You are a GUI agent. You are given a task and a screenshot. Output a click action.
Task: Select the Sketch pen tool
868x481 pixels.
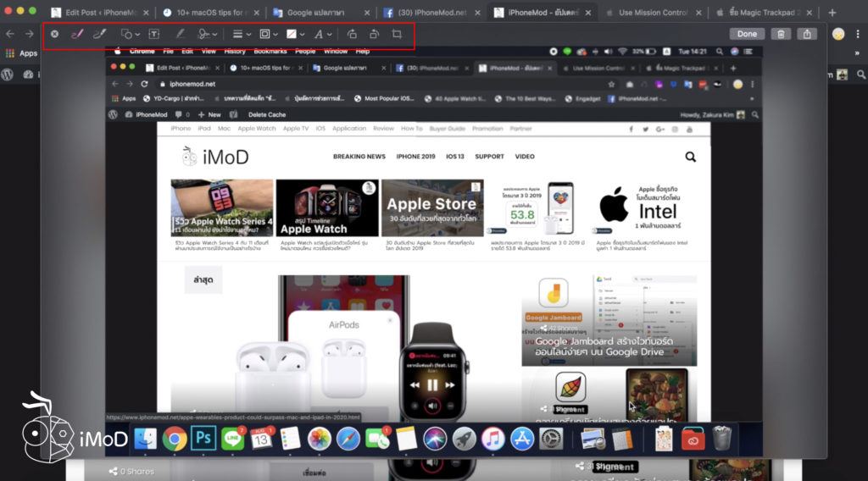[77, 34]
